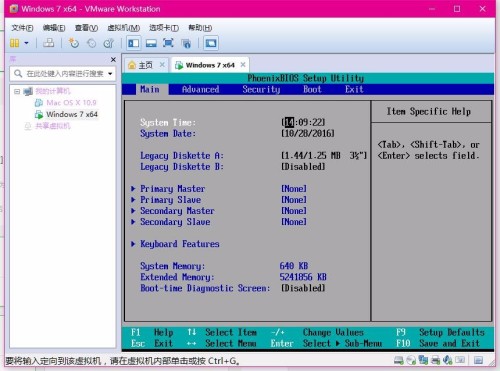Close the Windows 7 x64 tab
This screenshot has height=371, width=500.
click(243, 64)
